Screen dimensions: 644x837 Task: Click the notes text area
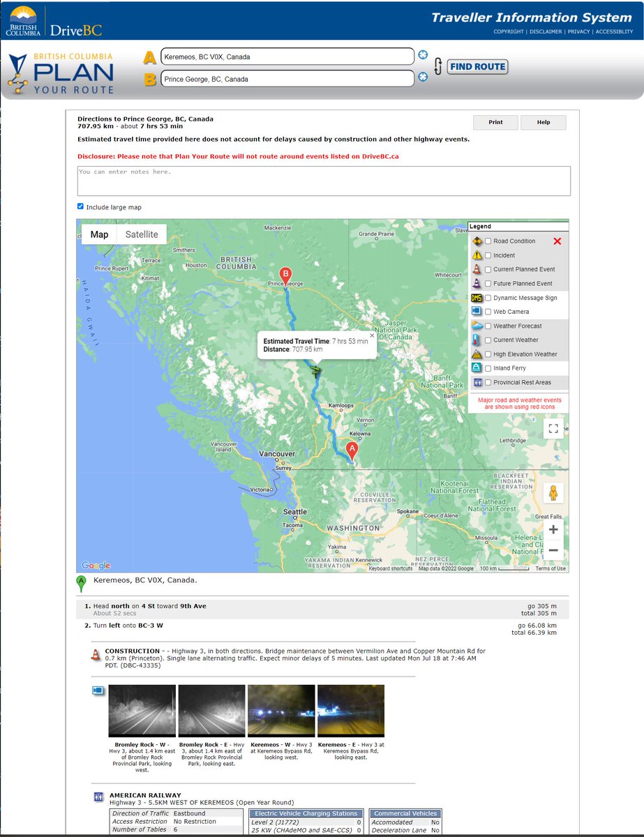click(324, 181)
